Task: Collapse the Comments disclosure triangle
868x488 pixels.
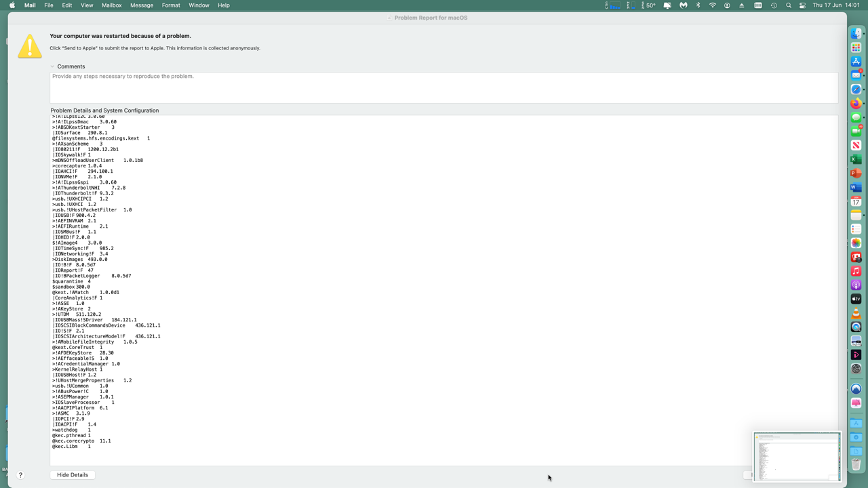Action: (52, 66)
